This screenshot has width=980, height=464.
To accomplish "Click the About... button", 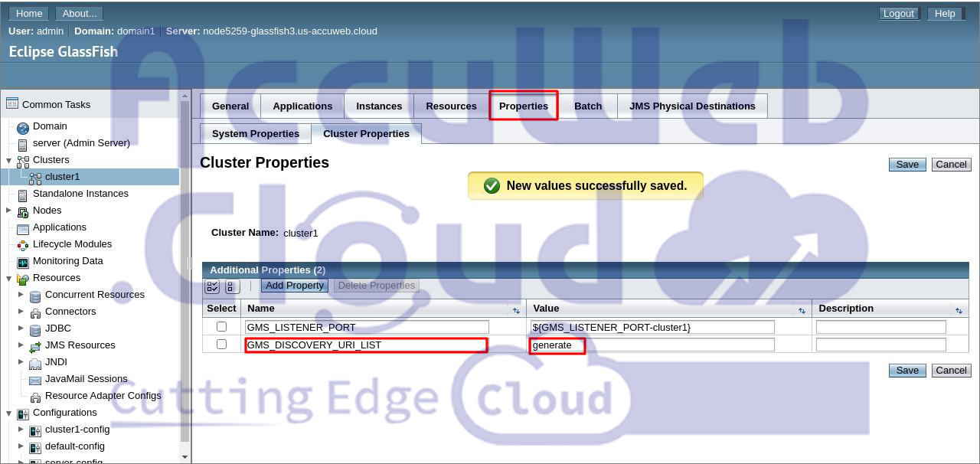I will 80,13.
